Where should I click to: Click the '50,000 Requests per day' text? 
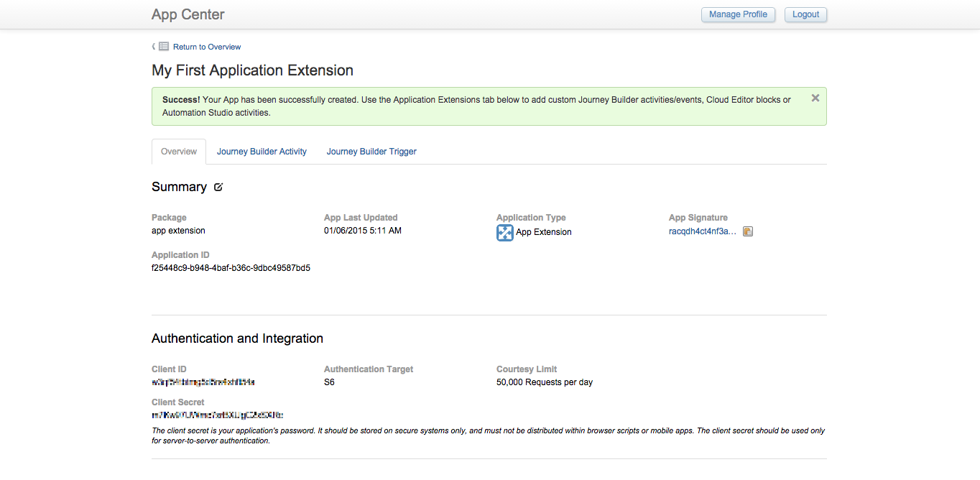pyautogui.click(x=545, y=382)
